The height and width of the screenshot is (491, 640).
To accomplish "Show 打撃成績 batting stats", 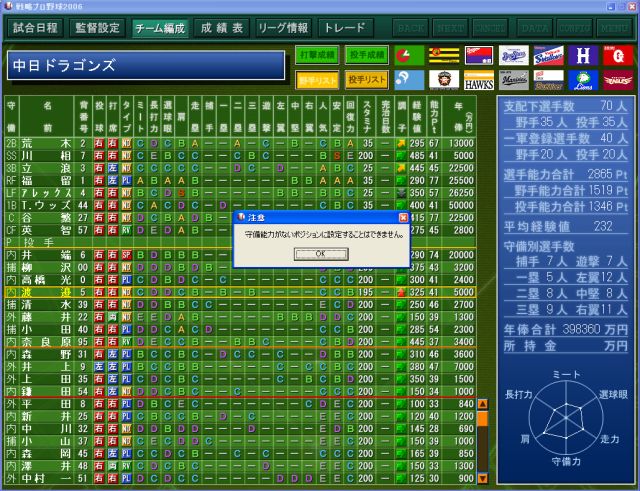I will [317, 55].
